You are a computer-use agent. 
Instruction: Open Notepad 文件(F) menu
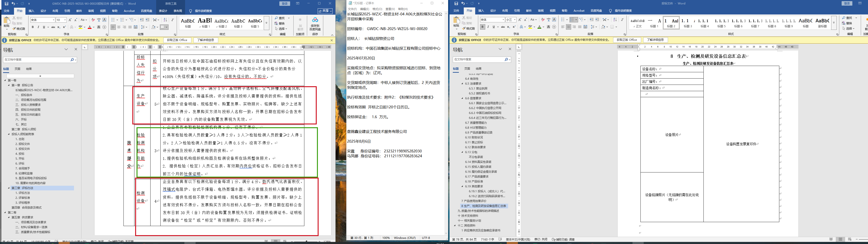click(x=352, y=9)
